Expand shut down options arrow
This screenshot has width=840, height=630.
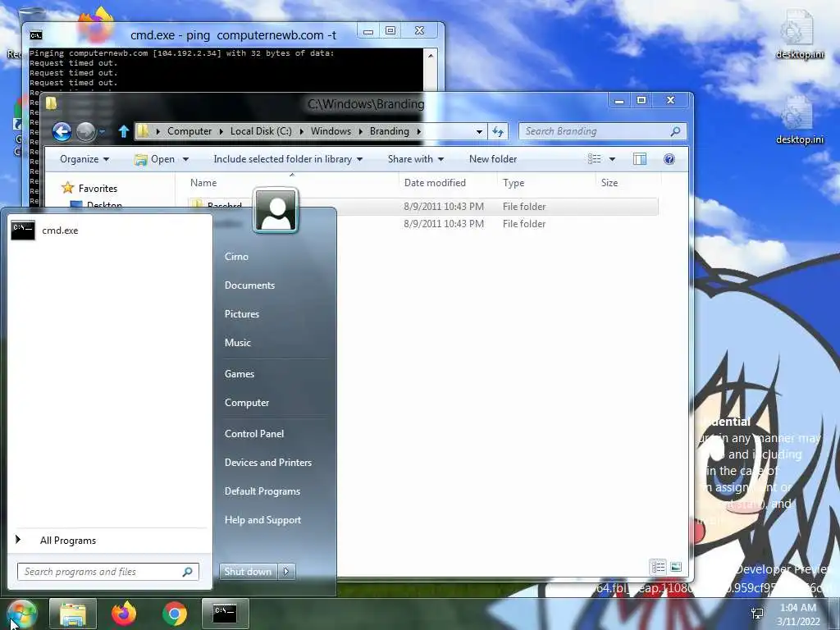[286, 572]
